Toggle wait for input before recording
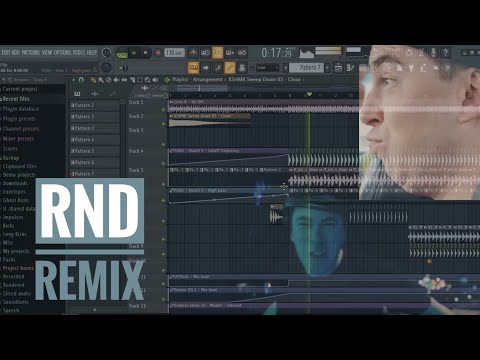480x360 pixels. point(205,53)
